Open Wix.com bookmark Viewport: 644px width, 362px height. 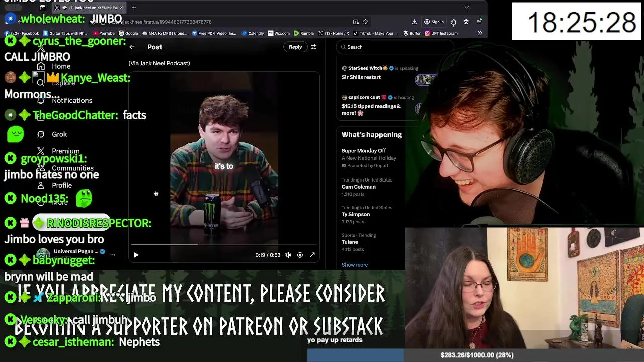click(279, 33)
